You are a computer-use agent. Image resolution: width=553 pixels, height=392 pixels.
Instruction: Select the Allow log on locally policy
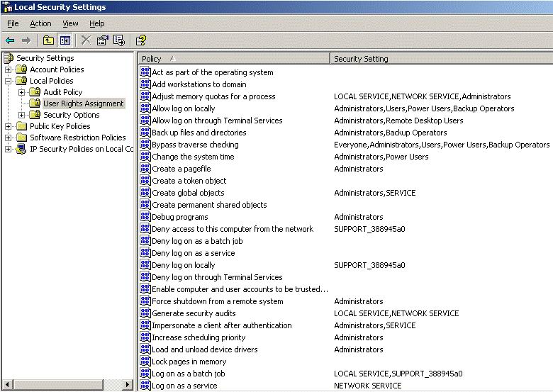coord(184,108)
